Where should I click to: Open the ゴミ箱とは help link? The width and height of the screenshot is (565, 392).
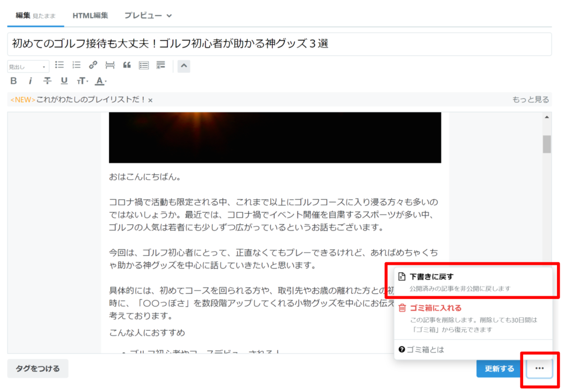pyautogui.click(x=421, y=350)
